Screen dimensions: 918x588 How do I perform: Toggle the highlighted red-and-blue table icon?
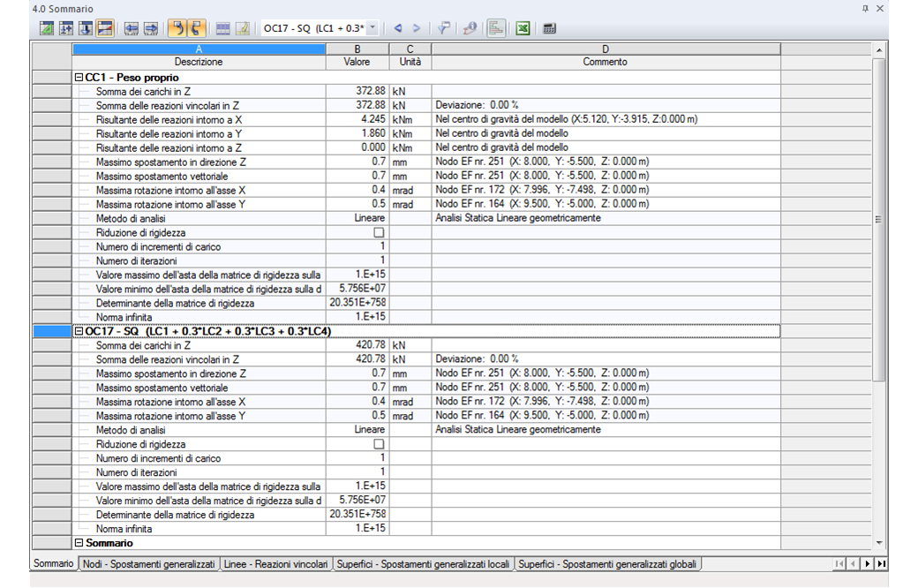tap(105, 28)
